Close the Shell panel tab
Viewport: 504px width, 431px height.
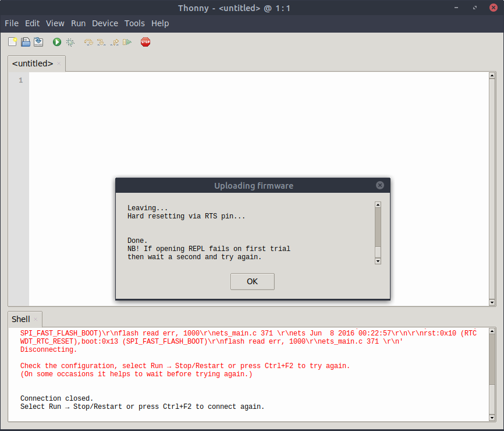(x=36, y=319)
